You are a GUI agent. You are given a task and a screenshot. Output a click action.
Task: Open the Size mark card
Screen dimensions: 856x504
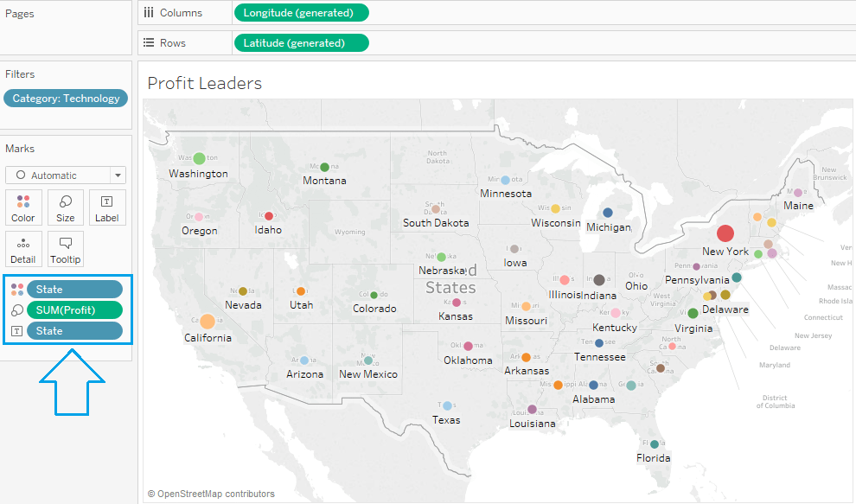pyautogui.click(x=65, y=207)
